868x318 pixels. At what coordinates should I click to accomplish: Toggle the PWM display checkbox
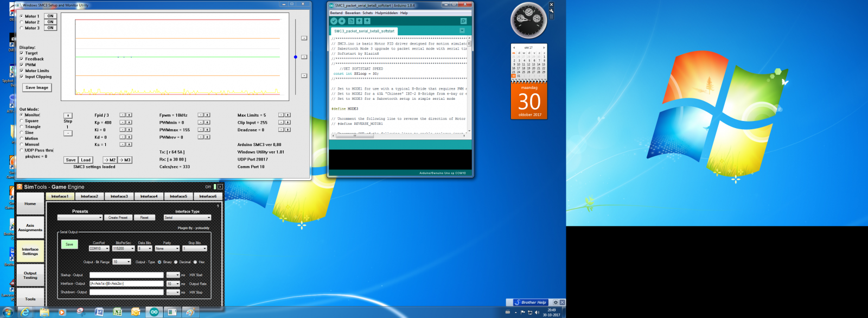pyautogui.click(x=21, y=65)
